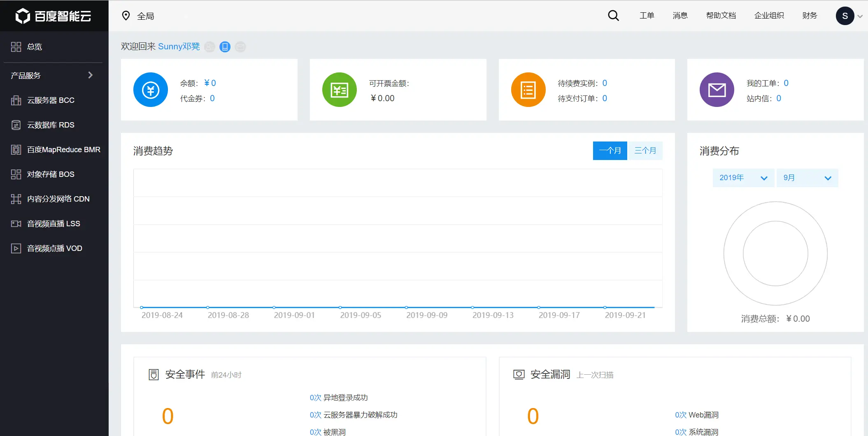Click the 2019-08-24 point on trend line

(142, 307)
